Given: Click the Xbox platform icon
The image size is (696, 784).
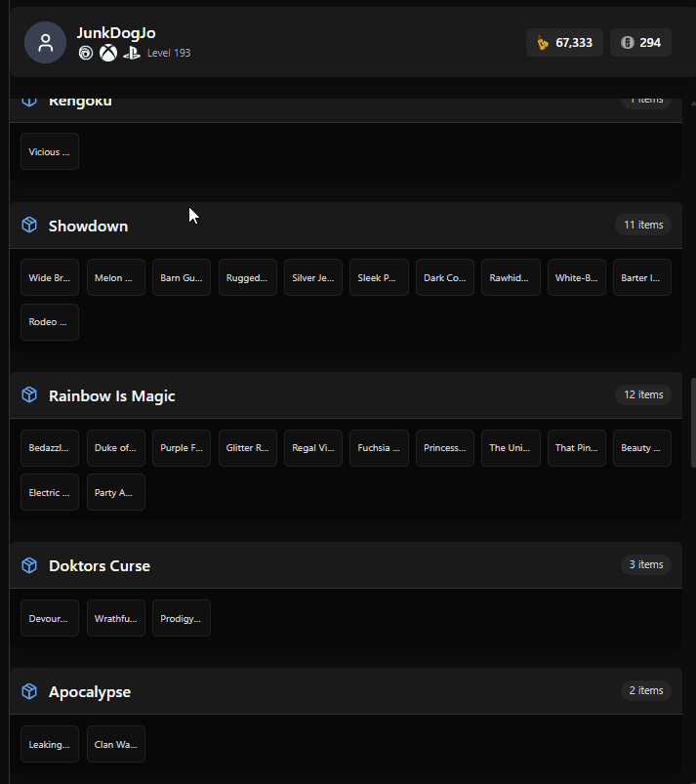Looking at the screenshot, I should tap(108, 53).
